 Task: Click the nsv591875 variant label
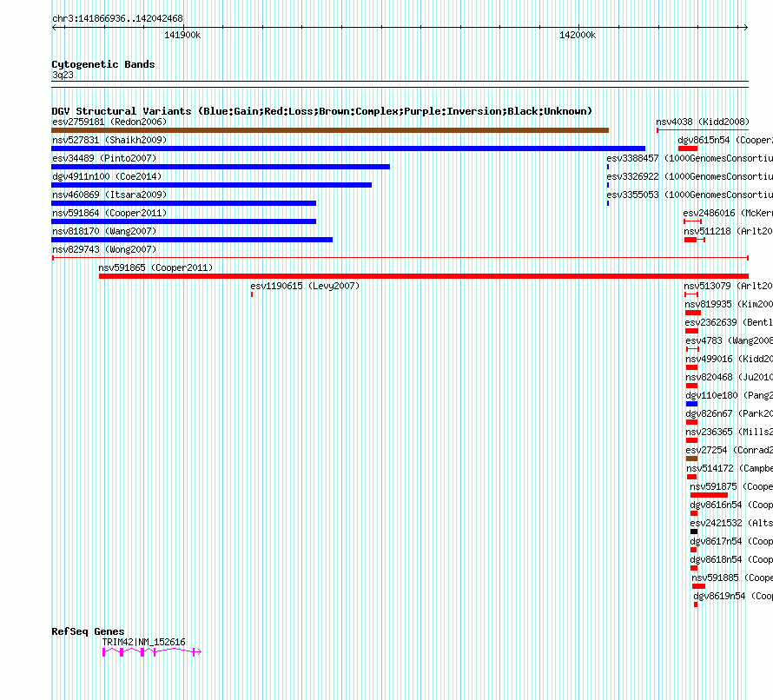(731, 486)
